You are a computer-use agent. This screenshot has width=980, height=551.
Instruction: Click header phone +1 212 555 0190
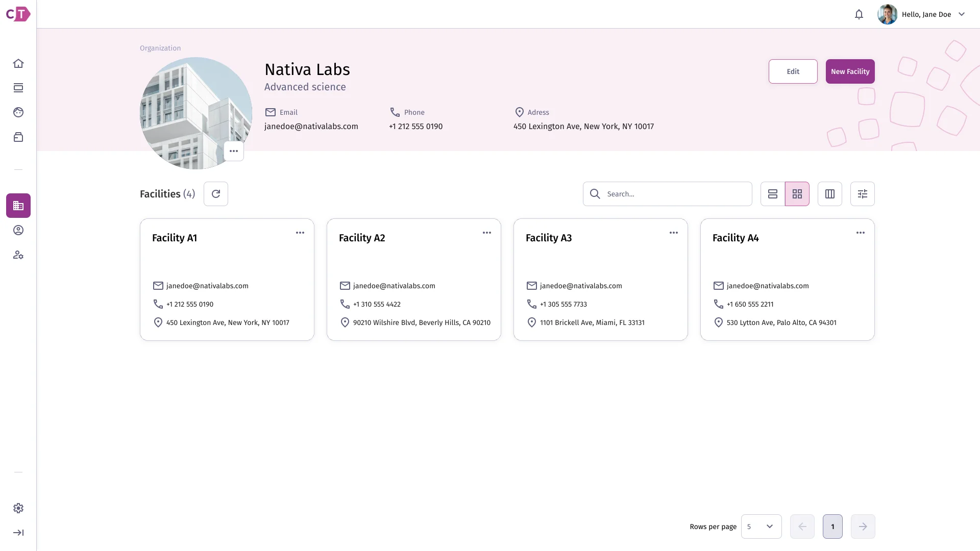click(x=415, y=127)
